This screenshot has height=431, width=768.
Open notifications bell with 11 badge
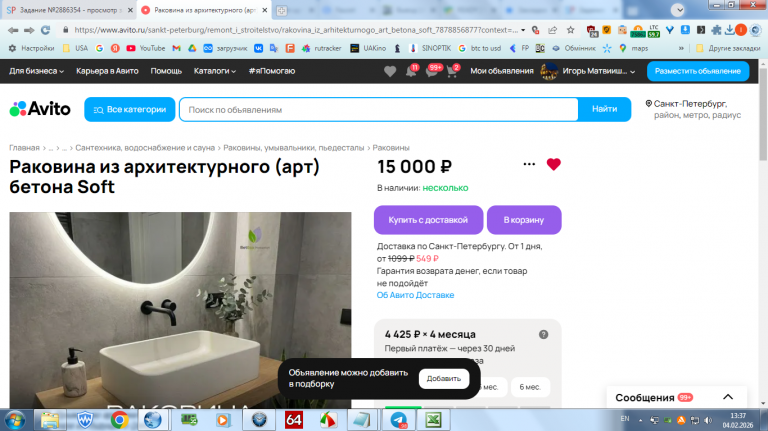411,71
